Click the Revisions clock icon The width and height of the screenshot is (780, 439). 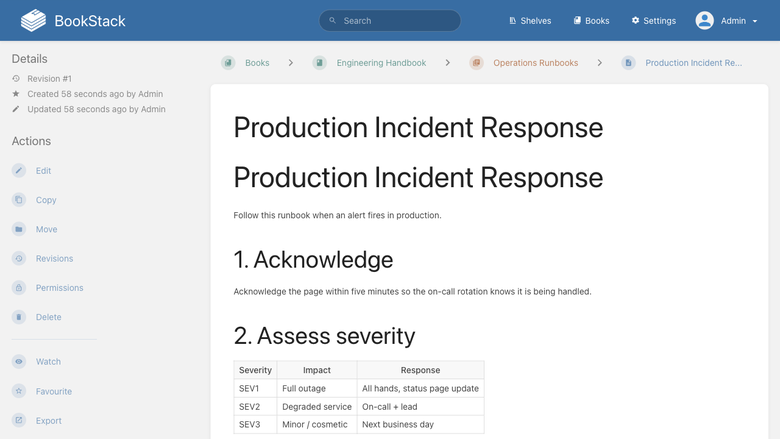19,259
